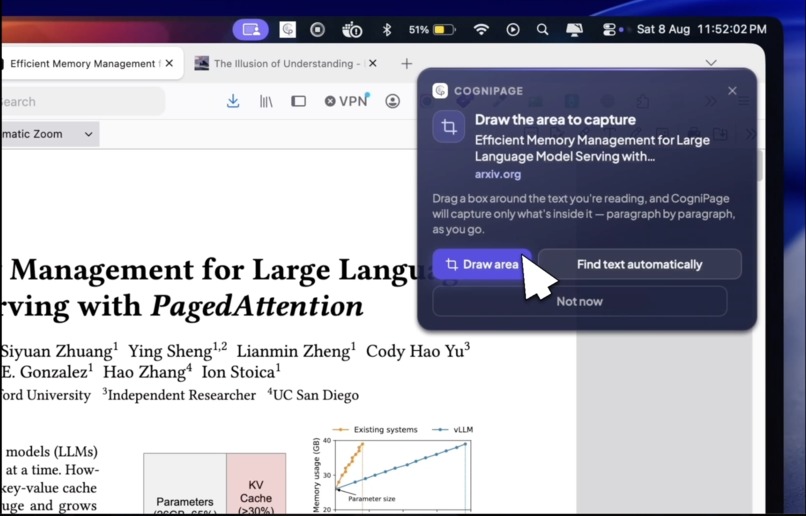Focus the browser search field

[x=82, y=101]
